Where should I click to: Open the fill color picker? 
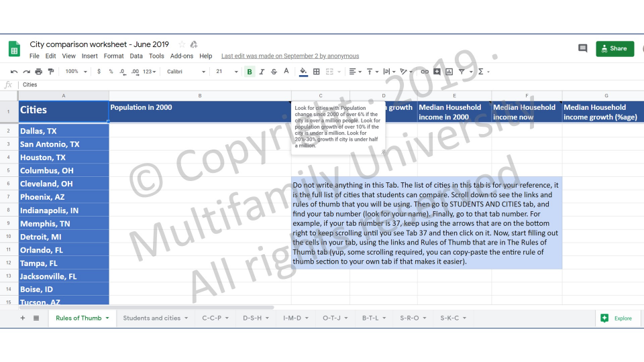pos(303,72)
